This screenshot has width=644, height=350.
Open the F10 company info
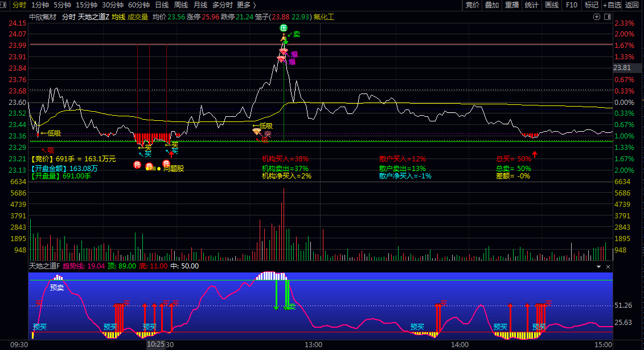click(x=571, y=5)
